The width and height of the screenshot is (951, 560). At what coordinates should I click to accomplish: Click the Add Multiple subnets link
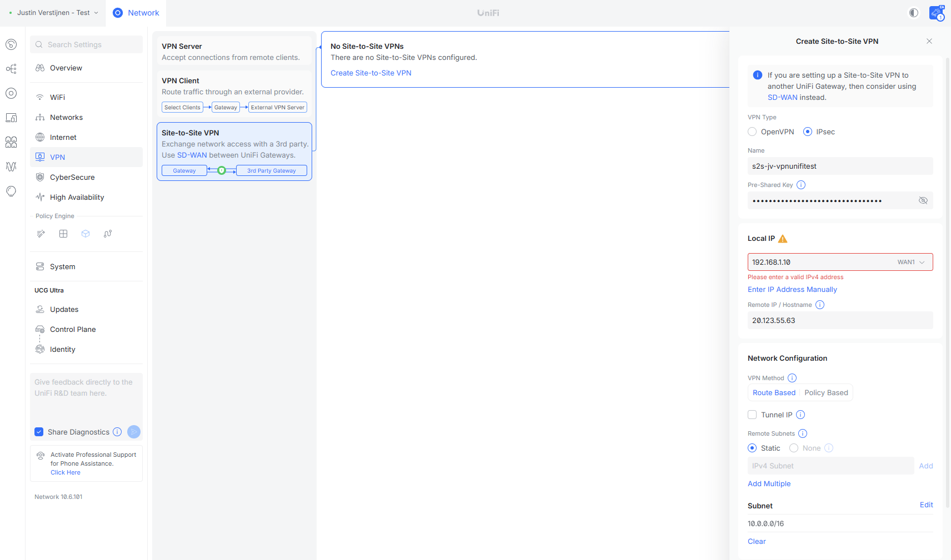(769, 483)
